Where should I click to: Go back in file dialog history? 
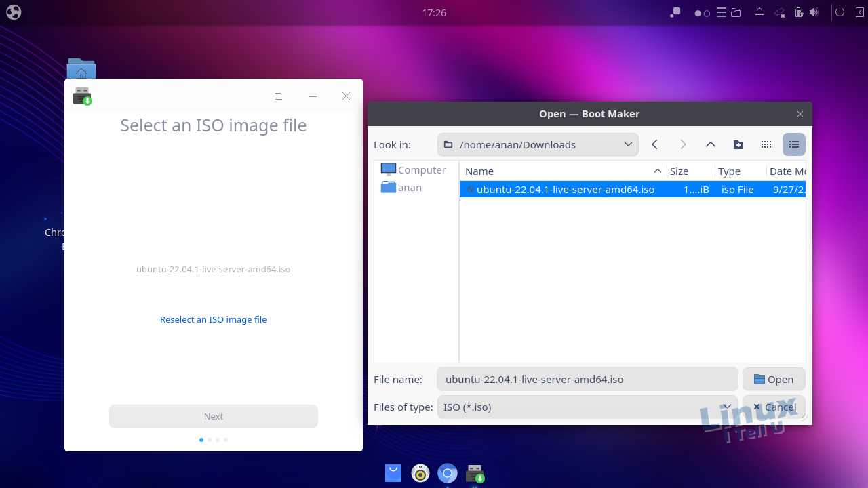(654, 144)
